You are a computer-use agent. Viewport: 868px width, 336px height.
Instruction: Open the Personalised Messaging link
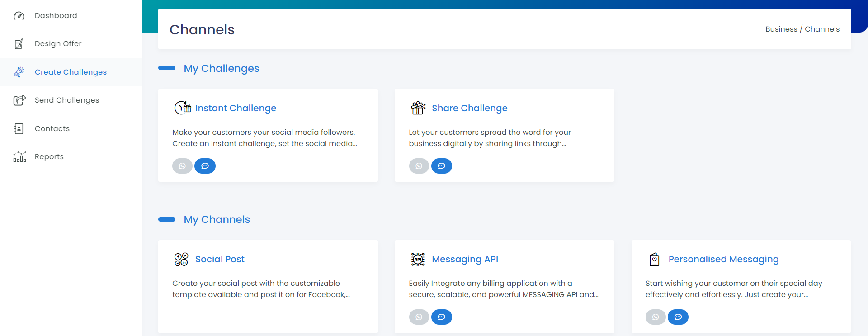tap(723, 259)
